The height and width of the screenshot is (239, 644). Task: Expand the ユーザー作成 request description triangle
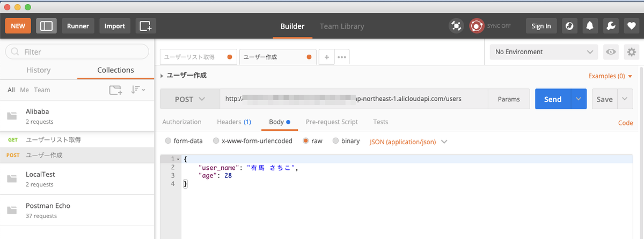[163, 76]
